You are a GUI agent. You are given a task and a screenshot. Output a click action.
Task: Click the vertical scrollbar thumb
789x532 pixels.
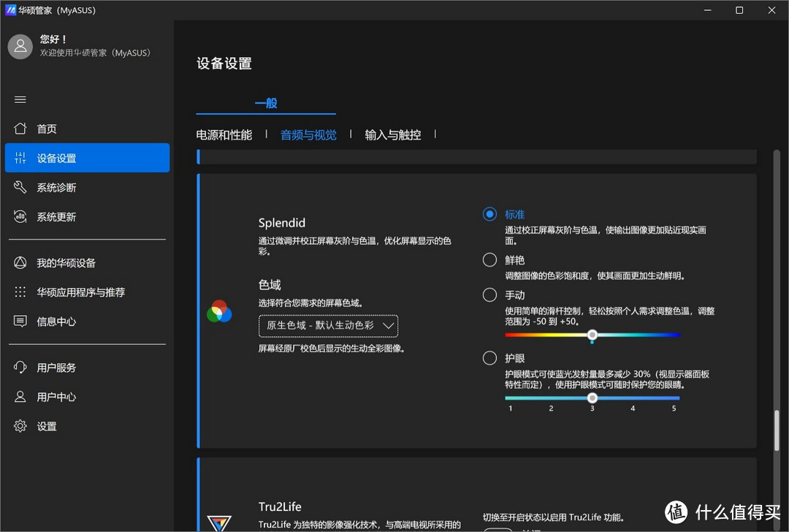click(777, 430)
